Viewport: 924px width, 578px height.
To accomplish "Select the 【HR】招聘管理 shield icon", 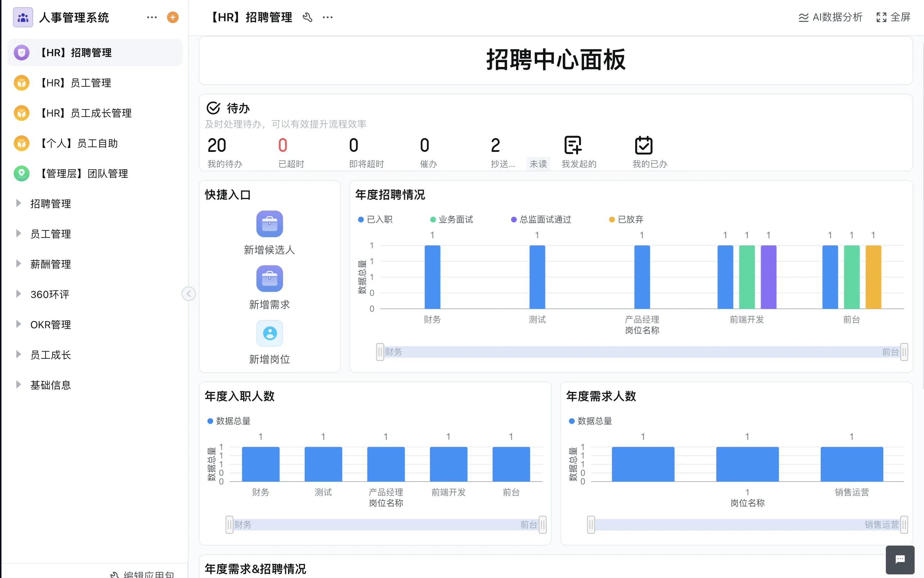I will (x=21, y=53).
